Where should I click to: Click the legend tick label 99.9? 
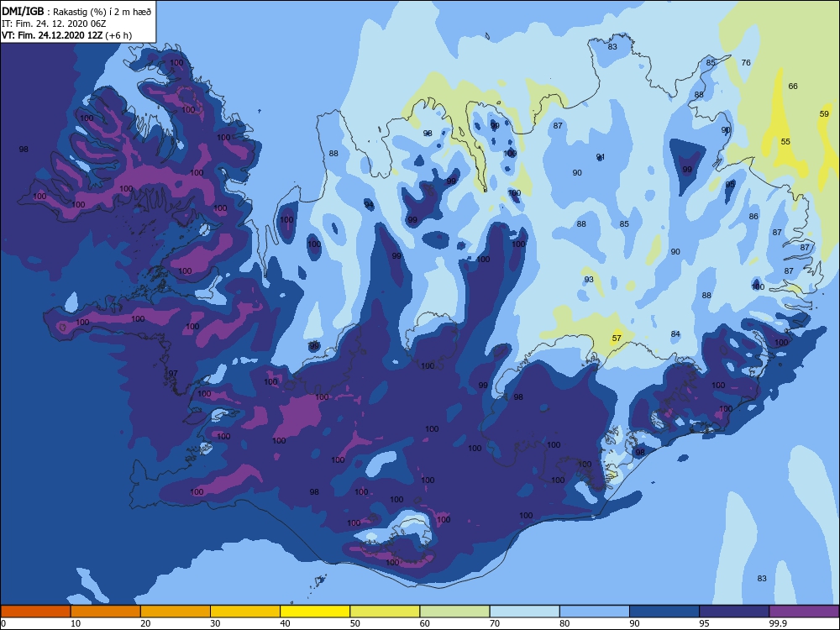pos(779,623)
